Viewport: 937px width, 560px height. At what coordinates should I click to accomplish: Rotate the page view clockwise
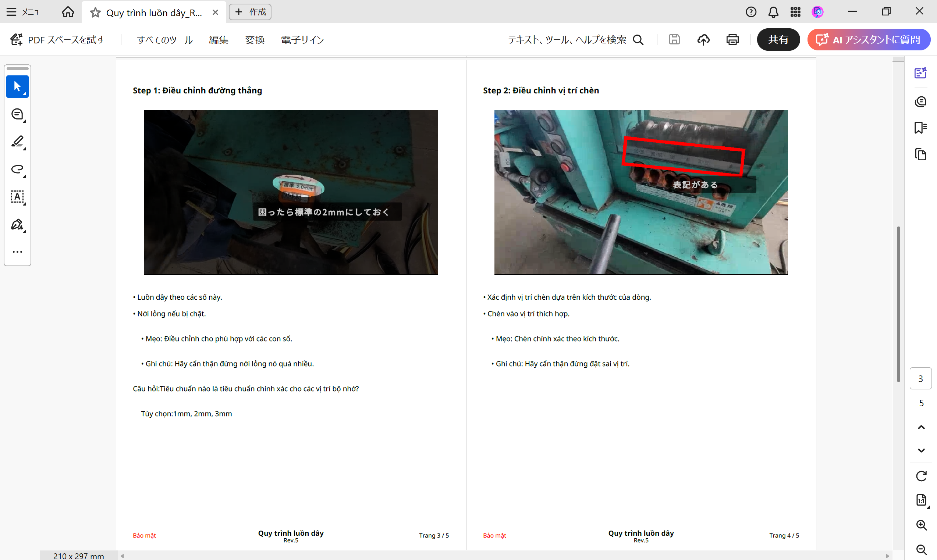pyautogui.click(x=921, y=476)
